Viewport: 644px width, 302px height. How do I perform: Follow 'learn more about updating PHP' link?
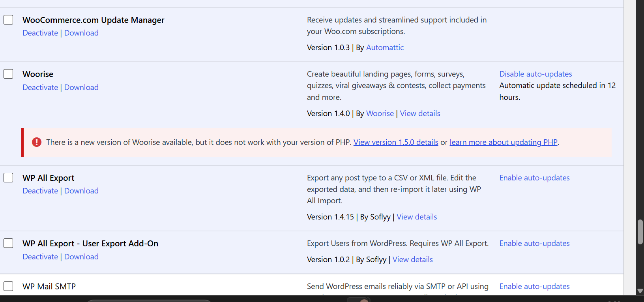pos(504,142)
